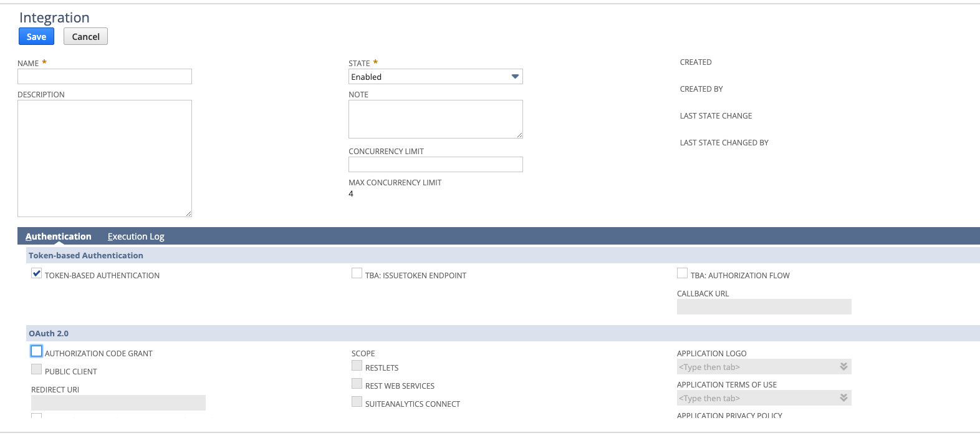Image resolution: width=980 pixels, height=438 pixels.
Task: Click into the Name input field
Action: coord(105,77)
